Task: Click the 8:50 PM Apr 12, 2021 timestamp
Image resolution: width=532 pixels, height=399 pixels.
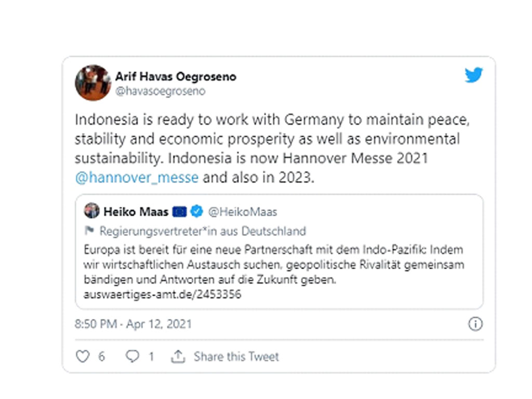Action: [x=134, y=324]
